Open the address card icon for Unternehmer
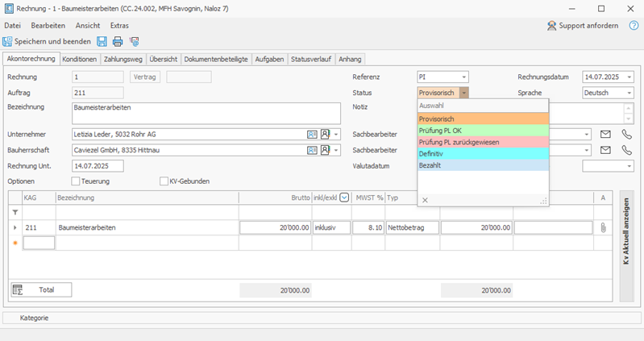 [312, 135]
